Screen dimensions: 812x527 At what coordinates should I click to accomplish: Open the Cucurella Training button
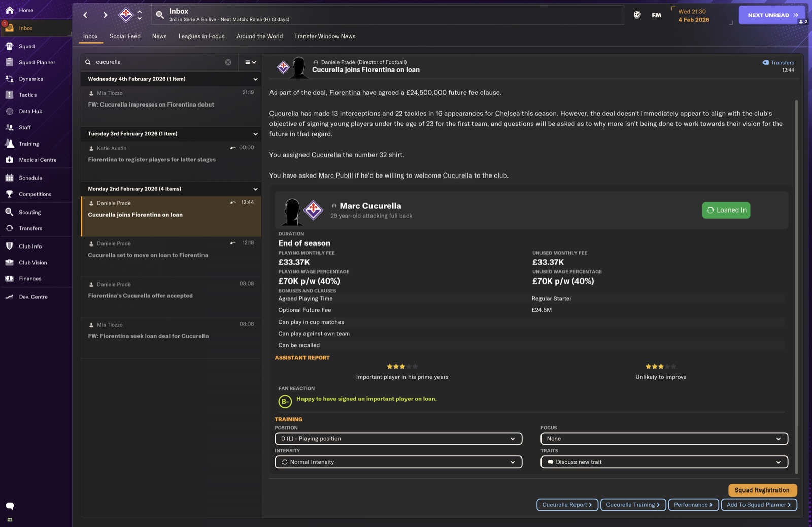(x=633, y=505)
